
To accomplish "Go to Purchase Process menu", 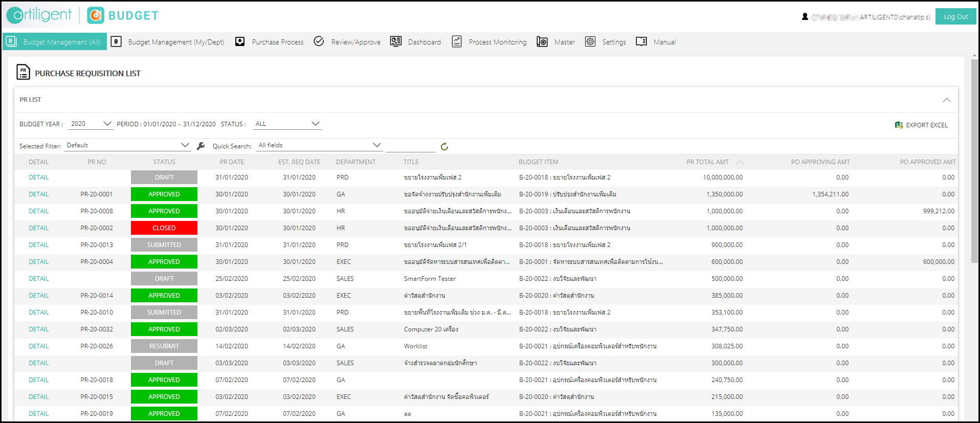I will tap(278, 42).
